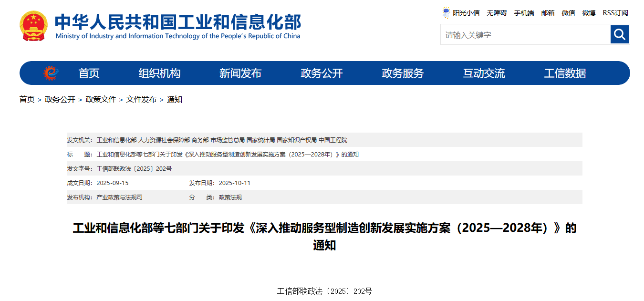This screenshot has height=301, width=644.
Task: Click the 请输入关键字 search input field
Action: click(x=525, y=35)
